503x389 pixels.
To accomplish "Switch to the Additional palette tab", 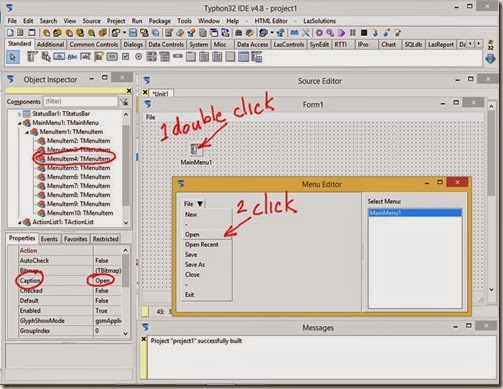I will point(50,45).
